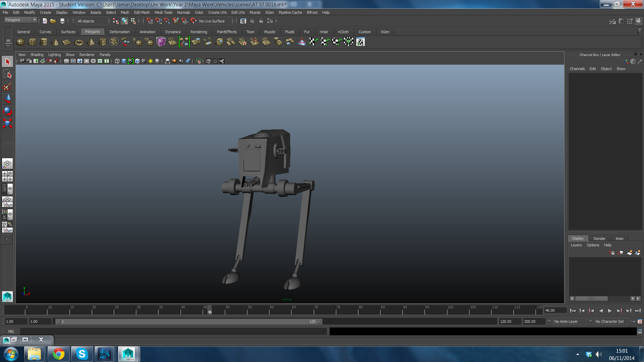Toggle textured display checker icon

pos(144,61)
